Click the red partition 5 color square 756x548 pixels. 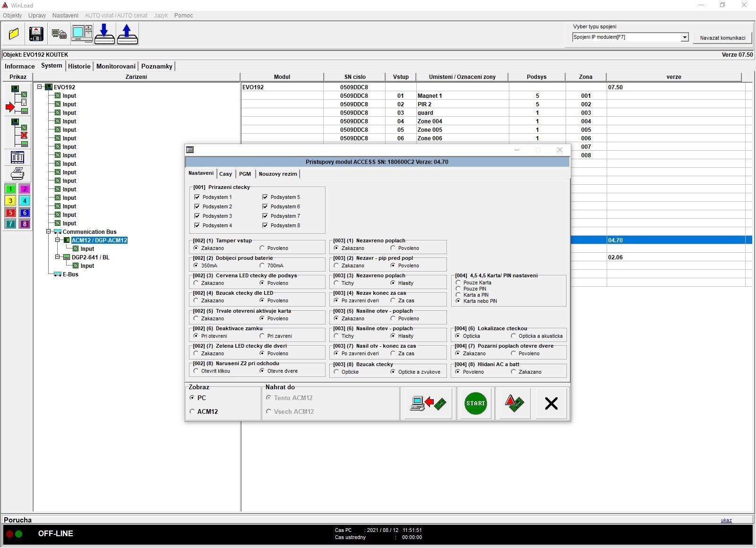[10, 213]
